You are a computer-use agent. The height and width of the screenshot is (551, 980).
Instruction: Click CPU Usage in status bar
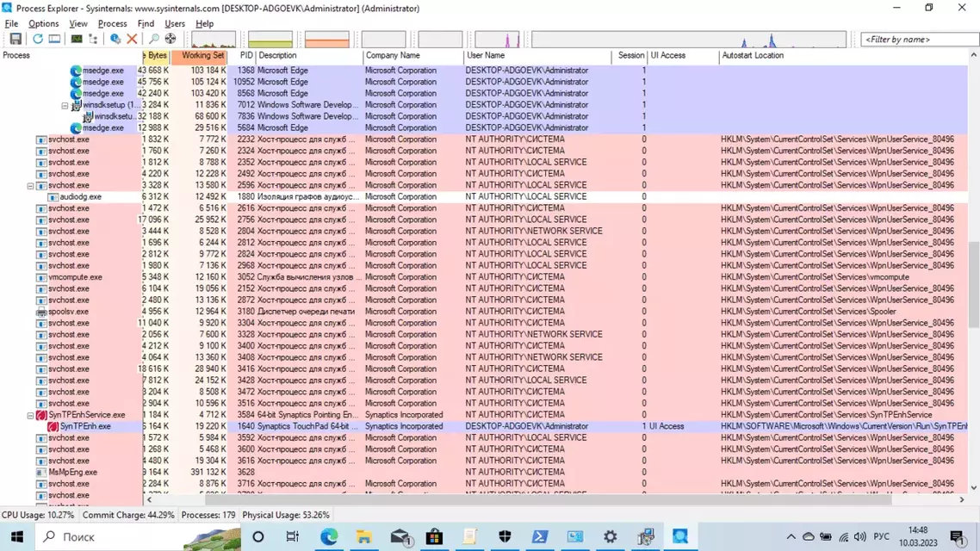point(38,516)
